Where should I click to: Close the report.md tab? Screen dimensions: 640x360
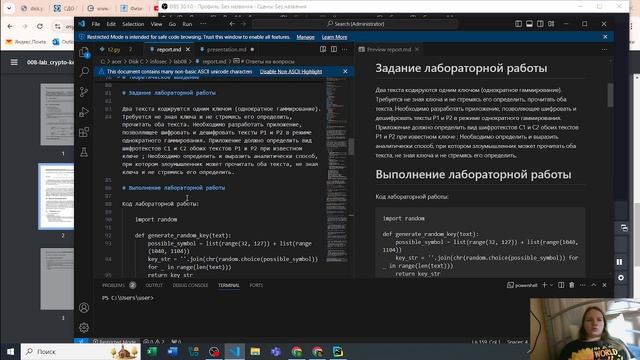pyautogui.click(x=188, y=49)
